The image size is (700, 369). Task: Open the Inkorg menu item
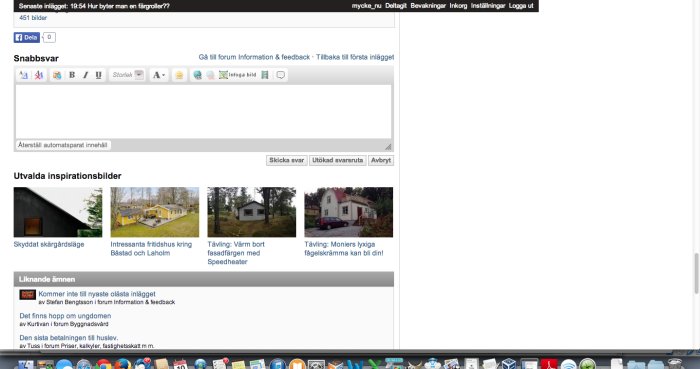pos(458,6)
